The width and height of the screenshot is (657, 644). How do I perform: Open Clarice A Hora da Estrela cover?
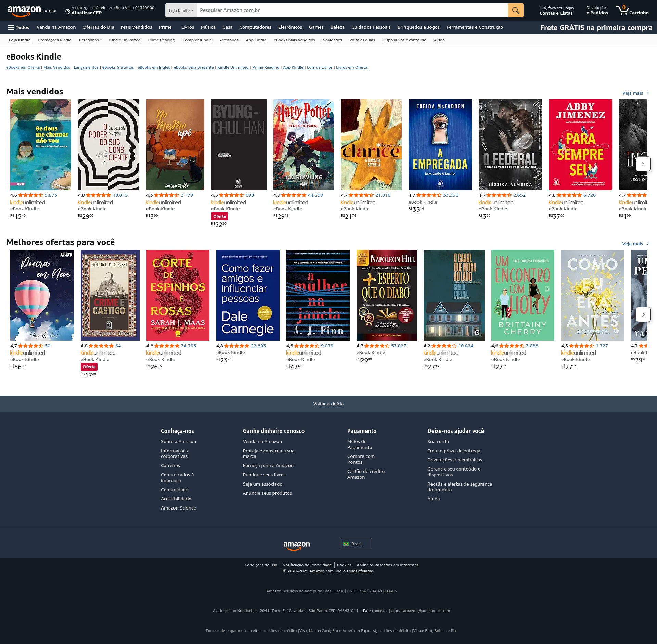coord(371,145)
